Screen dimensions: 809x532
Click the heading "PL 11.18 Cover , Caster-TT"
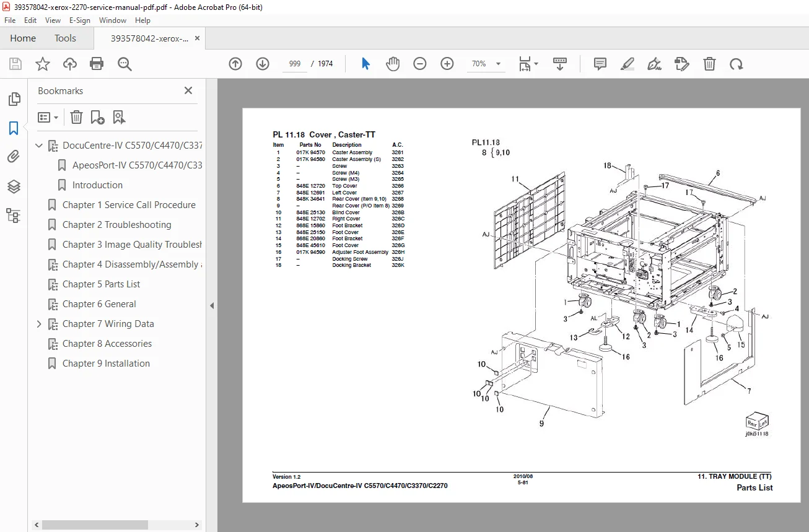tap(324, 134)
